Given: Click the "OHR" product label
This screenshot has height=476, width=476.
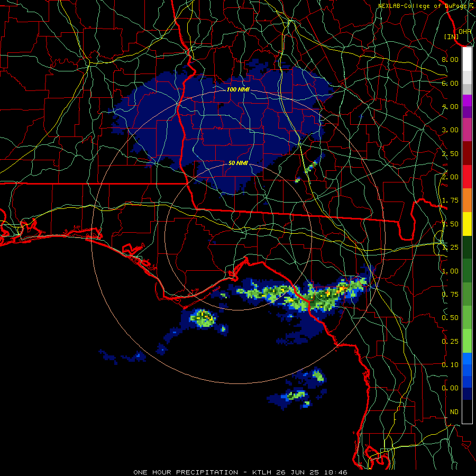Looking at the screenshot, I should pyautogui.click(x=465, y=31).
